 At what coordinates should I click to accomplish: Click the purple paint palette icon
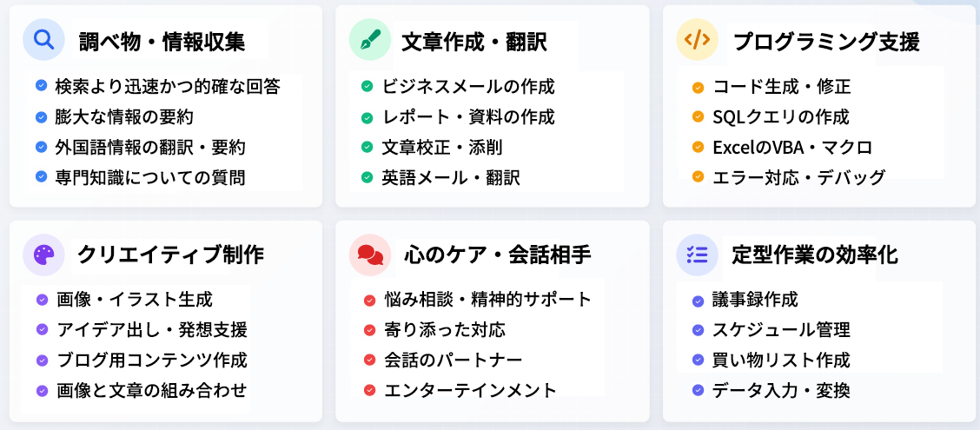[43, 255]
